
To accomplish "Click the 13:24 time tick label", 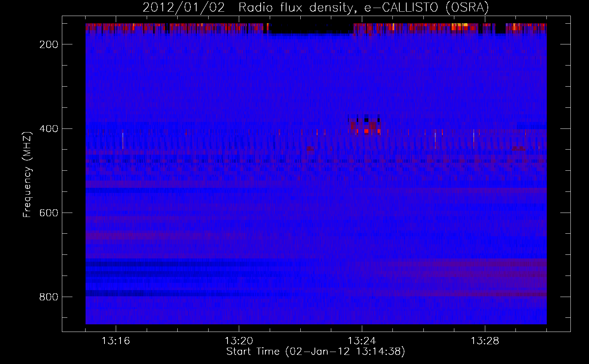I will tap(362, 341).
